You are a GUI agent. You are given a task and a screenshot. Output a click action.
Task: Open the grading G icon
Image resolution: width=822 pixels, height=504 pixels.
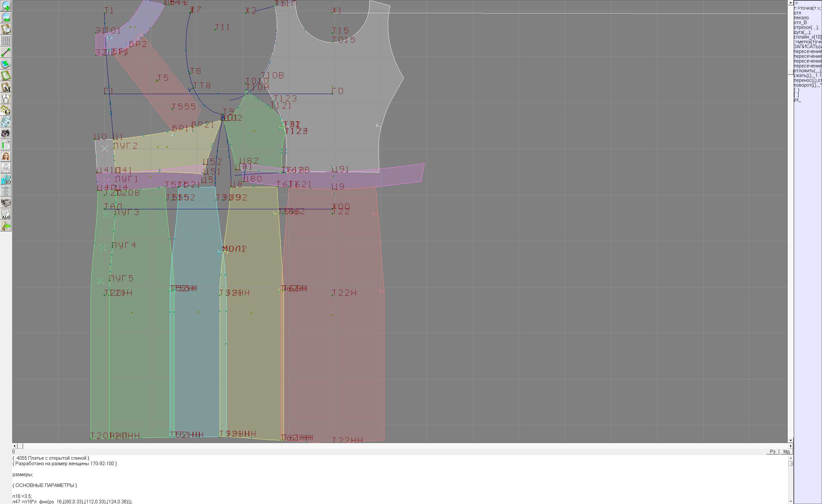6,110
